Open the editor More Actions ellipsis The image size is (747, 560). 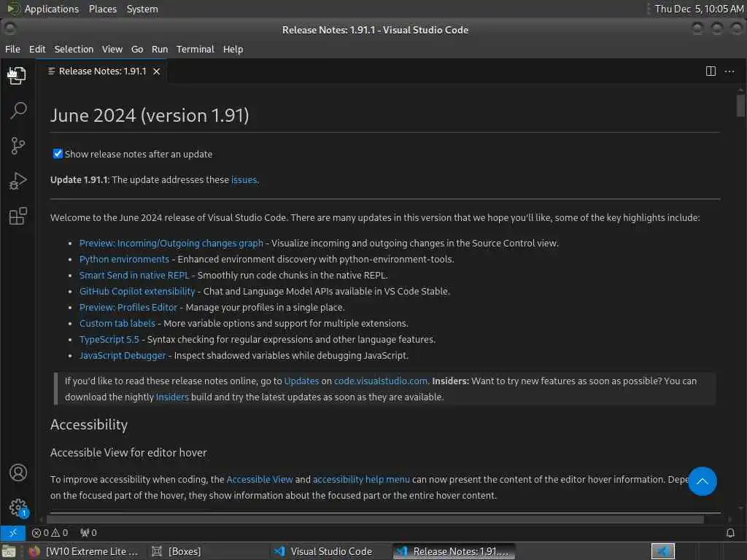point(729,71)
